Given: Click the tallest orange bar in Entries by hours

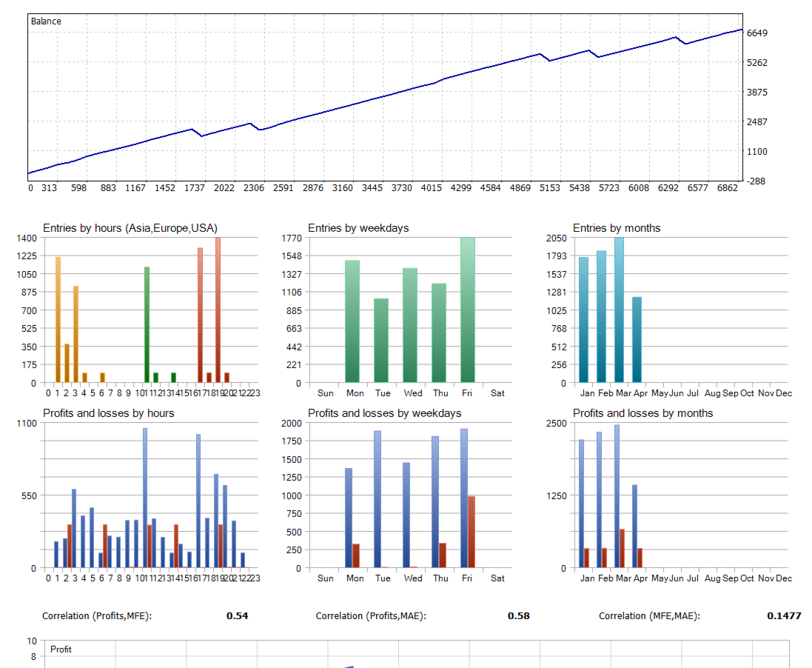Looking at the screenshot, I should [x=58, y=320].
